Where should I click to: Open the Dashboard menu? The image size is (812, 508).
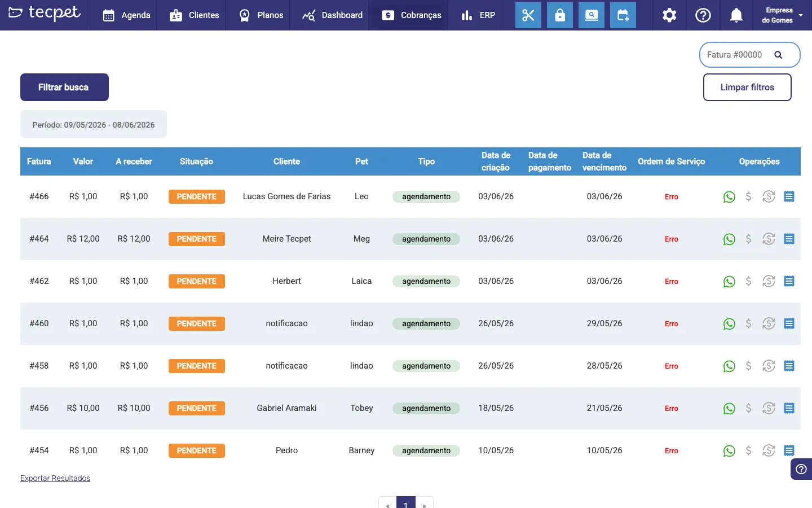coord(332,15)
